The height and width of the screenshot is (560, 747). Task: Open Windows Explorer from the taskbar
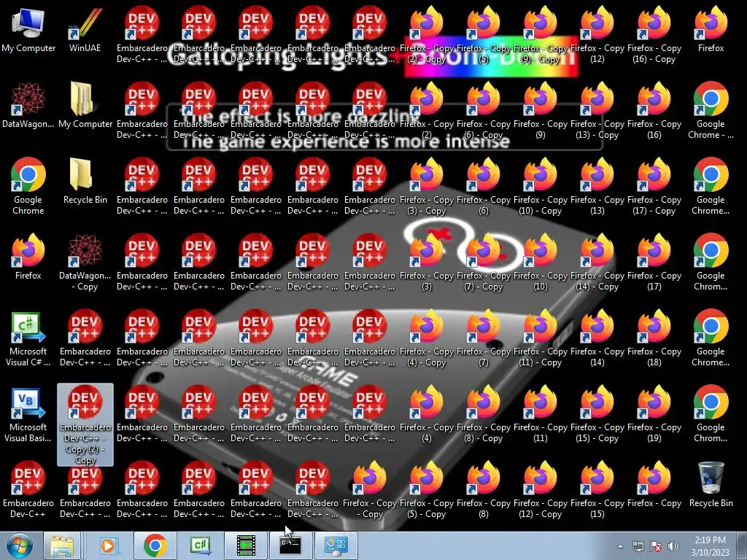click(63, 545)
